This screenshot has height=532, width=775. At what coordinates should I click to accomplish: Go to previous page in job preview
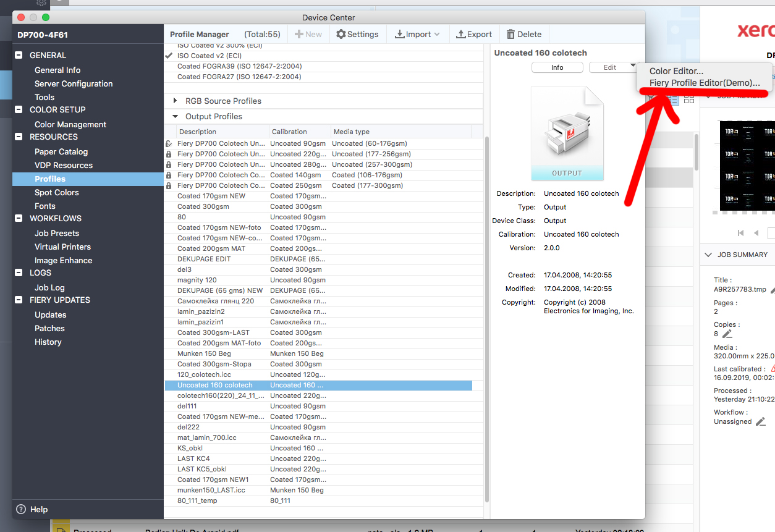tap(756, 233)
